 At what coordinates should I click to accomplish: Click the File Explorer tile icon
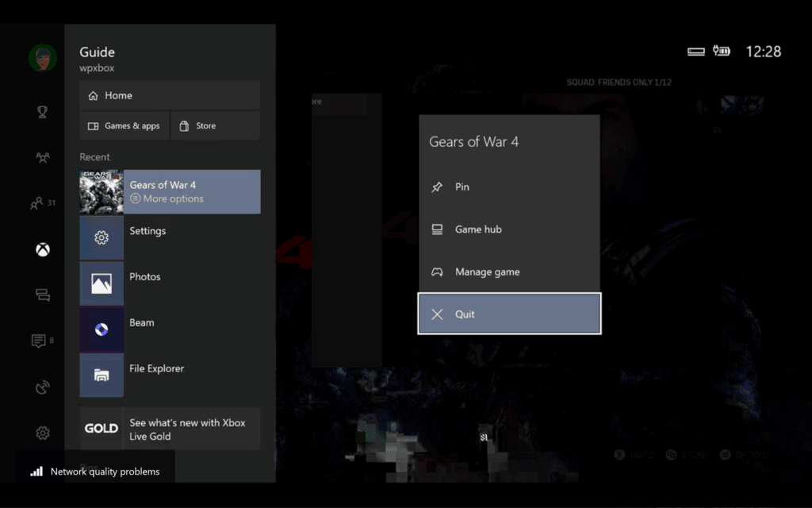101,375
